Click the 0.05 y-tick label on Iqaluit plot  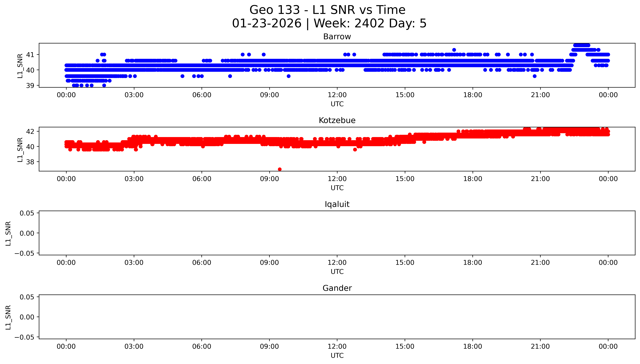tap(27, 213)
